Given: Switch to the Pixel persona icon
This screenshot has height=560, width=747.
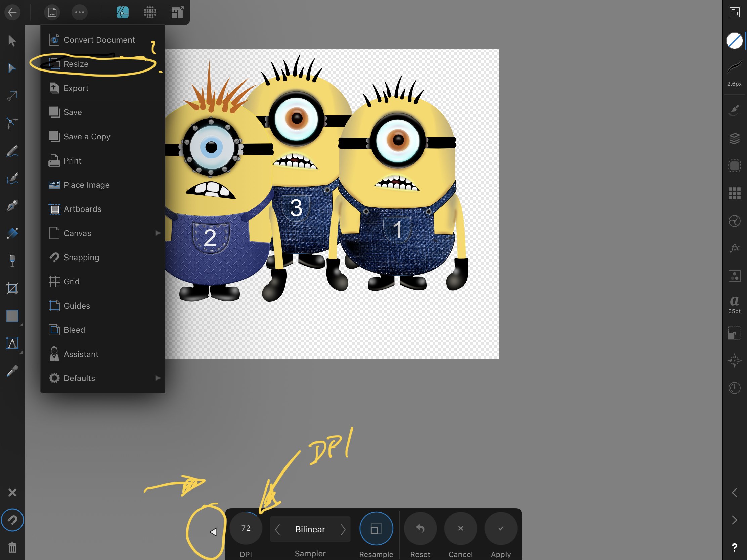Looking at the screenshot, I should 150,12.
